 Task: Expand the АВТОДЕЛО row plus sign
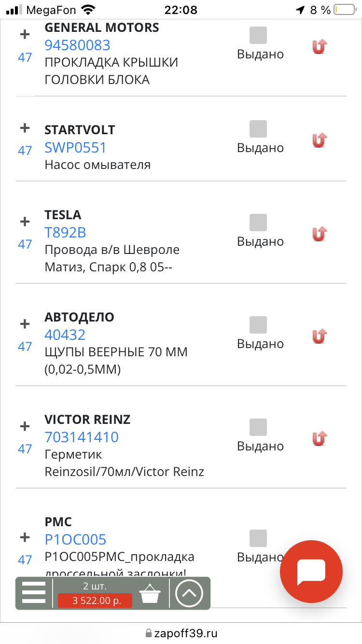coord(25,324)
